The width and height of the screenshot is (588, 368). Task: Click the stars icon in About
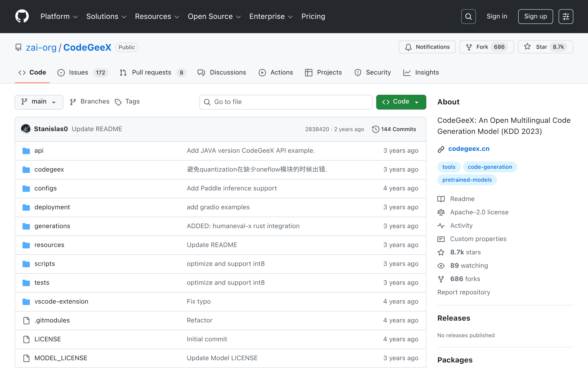pyautogui.click(x=441, y=252)
